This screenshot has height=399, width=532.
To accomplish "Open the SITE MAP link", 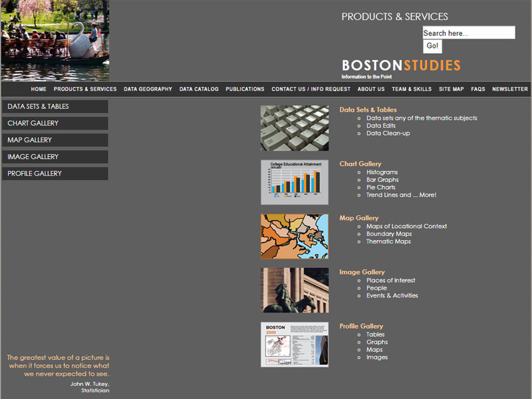I will pyautogui.click(x=452, y=89).
